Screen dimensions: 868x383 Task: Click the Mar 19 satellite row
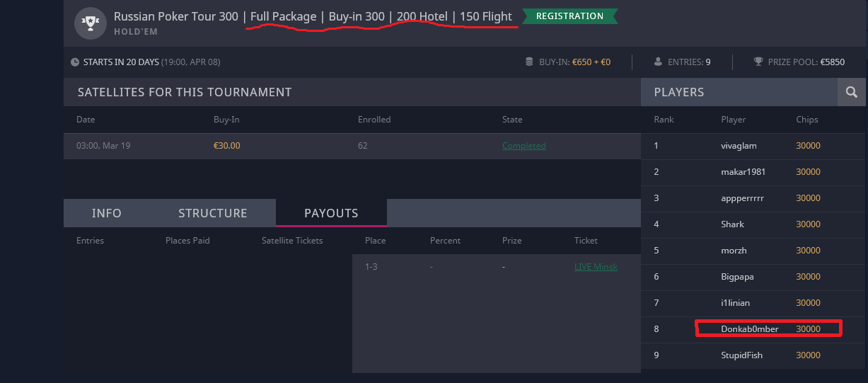(x=352, y=146)
